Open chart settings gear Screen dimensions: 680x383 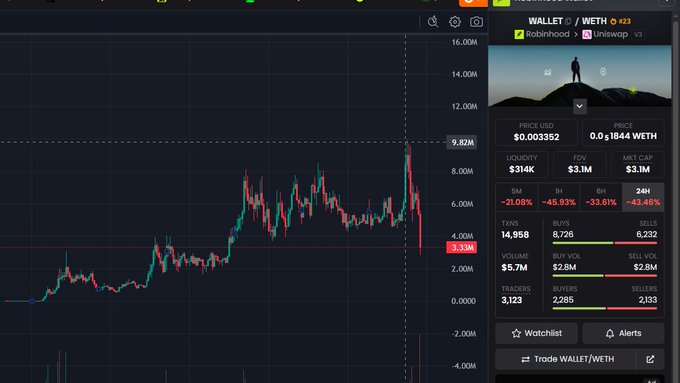tap(454, 22)
